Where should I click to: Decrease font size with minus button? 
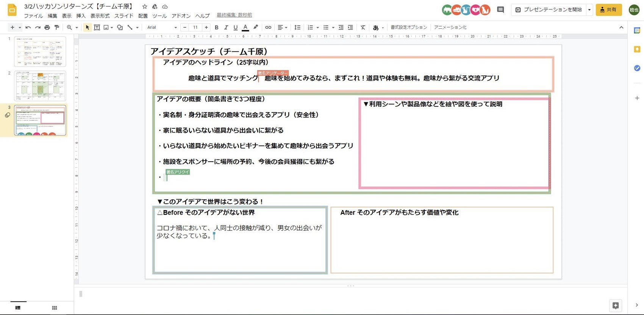tap(184, 27)
